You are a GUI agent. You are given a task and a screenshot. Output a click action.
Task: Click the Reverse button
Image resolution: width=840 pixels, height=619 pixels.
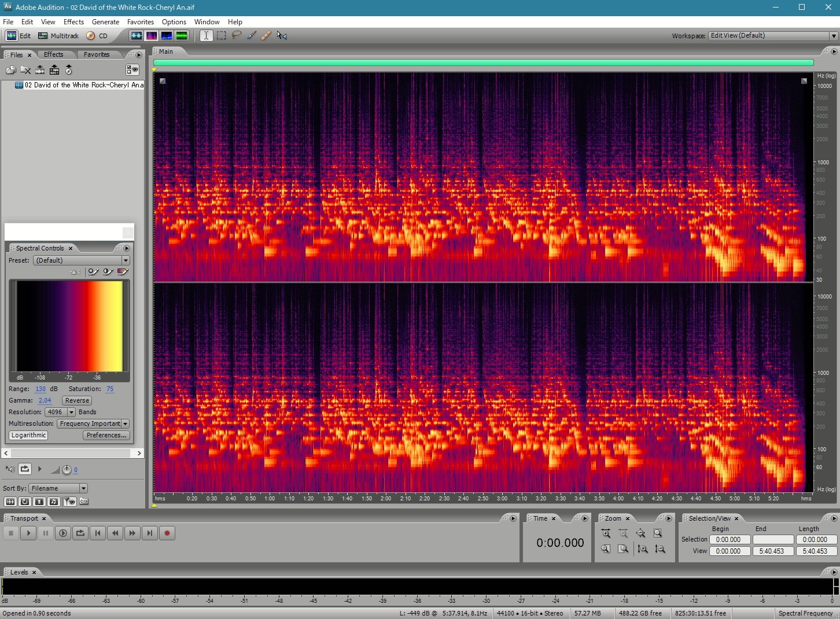click(77, 400)
